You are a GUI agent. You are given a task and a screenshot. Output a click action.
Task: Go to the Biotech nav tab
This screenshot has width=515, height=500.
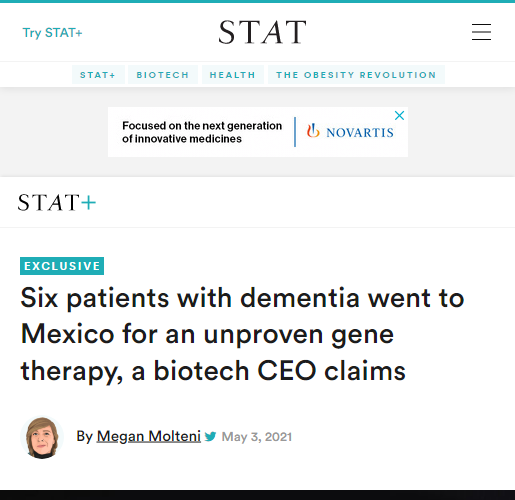163,75
